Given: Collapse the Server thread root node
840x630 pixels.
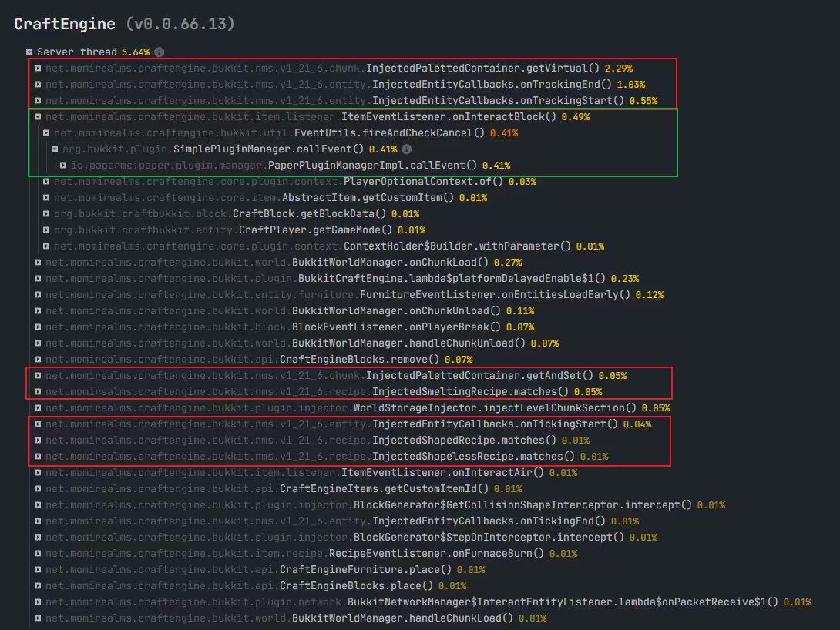Looking at the screenshot, I should coord(29,52).
